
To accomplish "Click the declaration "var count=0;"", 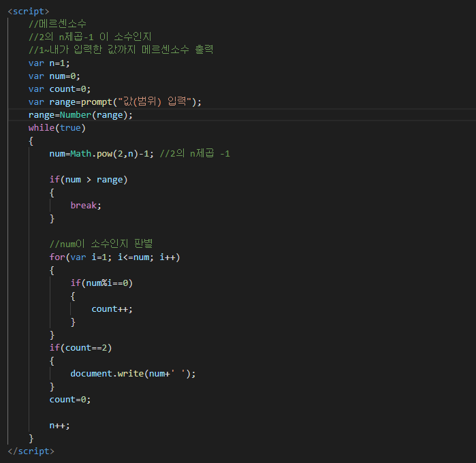I will 59,89.
